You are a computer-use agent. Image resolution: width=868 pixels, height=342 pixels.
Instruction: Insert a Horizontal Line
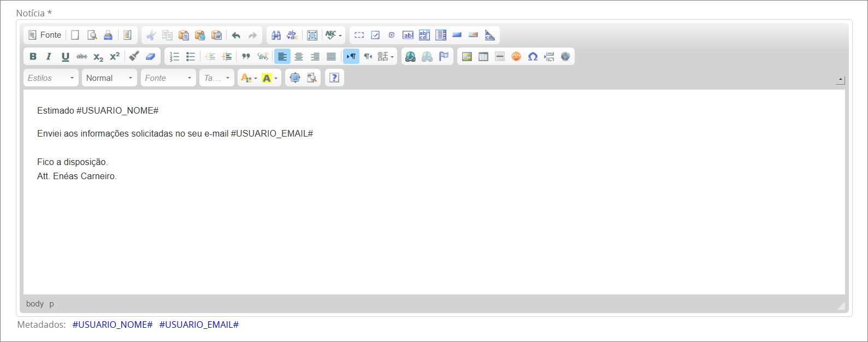pyautogui.click(x=500, y=56)
